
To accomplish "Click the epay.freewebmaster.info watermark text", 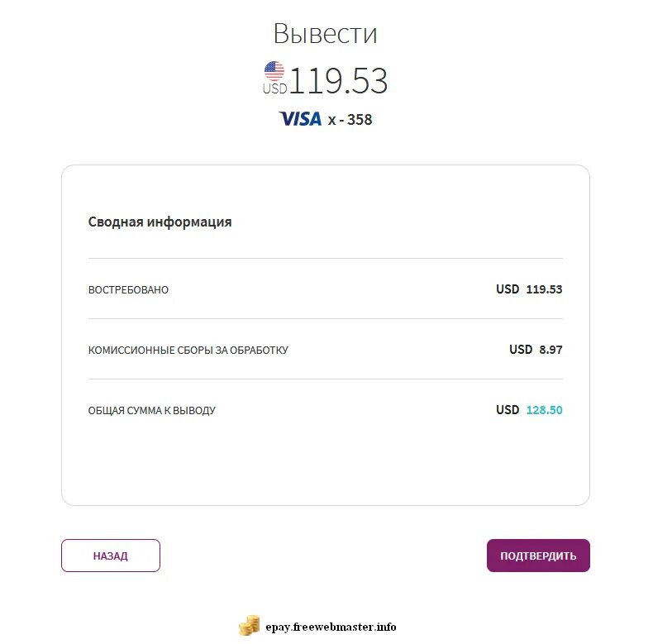I will (331, 627).
